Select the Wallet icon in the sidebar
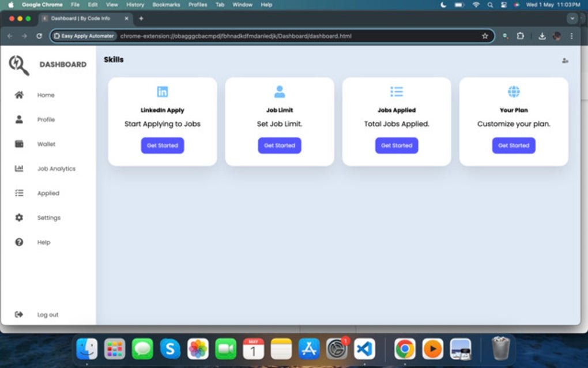Image resolution: width=588 pixels, height=368 pixels. point(20,144)
